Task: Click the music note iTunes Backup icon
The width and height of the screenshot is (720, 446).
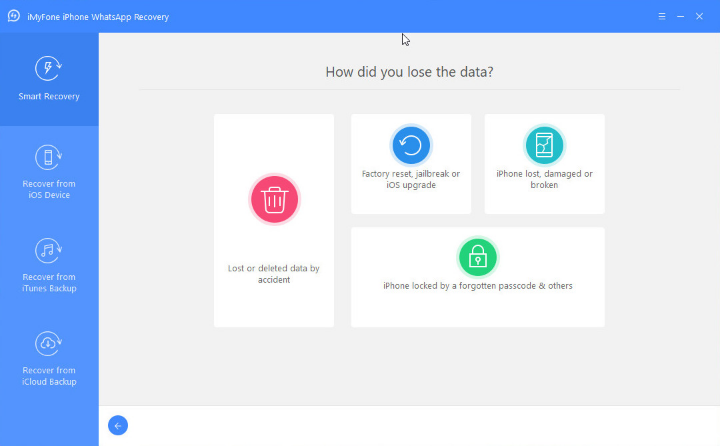Action: point(49,250)
